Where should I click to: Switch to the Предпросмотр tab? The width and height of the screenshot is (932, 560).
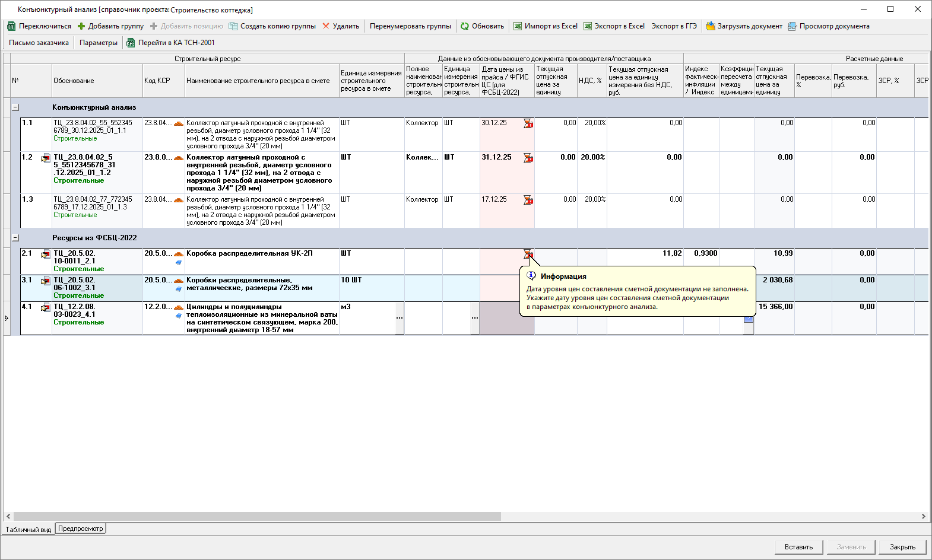(x=81, y=529)
